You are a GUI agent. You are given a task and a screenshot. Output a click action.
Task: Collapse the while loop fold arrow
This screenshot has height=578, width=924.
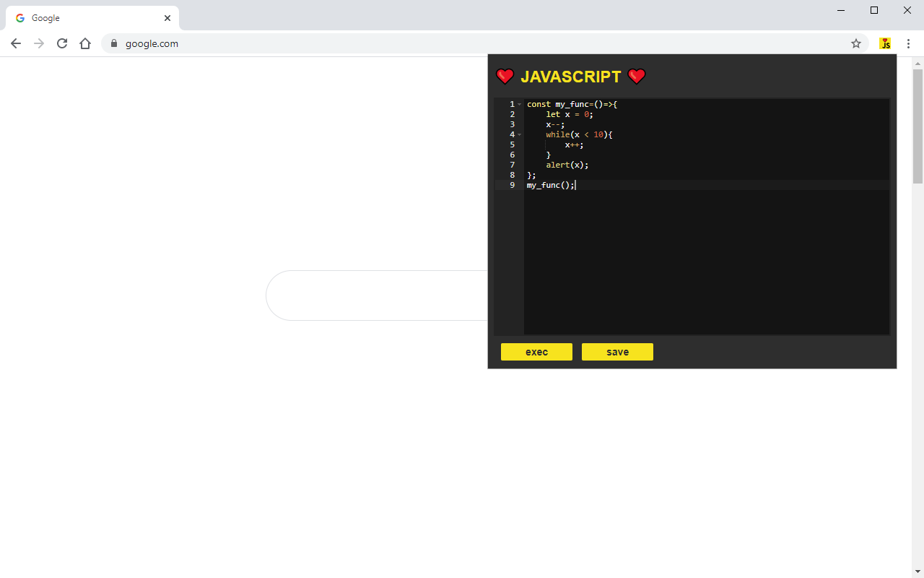[520, 134]
